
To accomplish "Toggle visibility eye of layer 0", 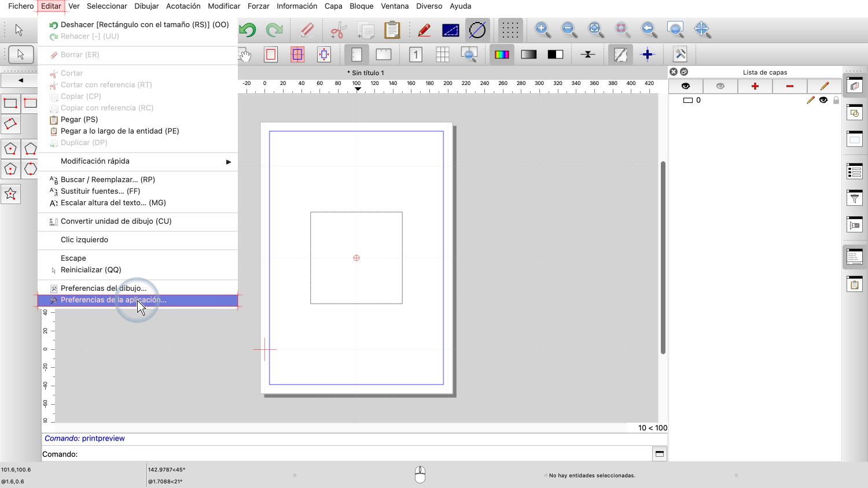I will pos(823,100).
